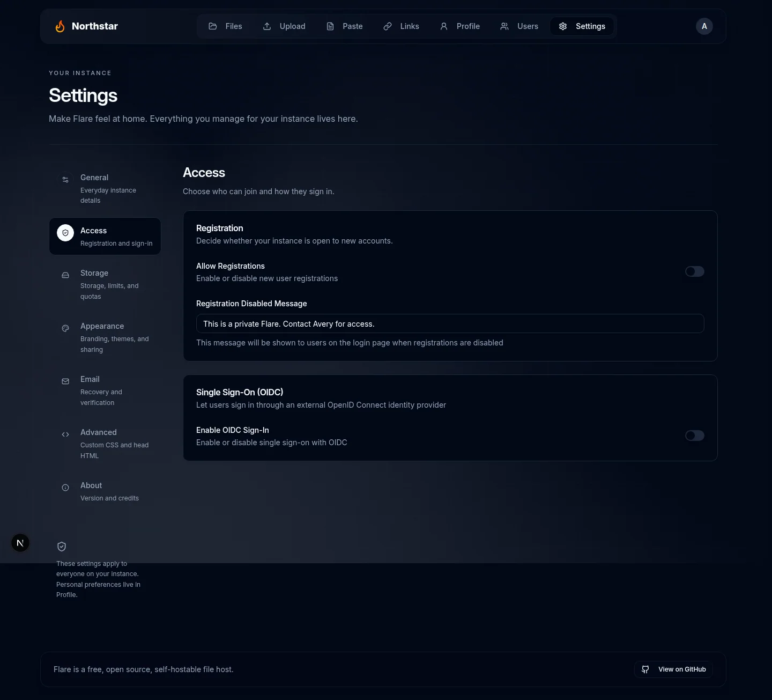Click the Settings gear icon in navbar

(x=563, y=26)
